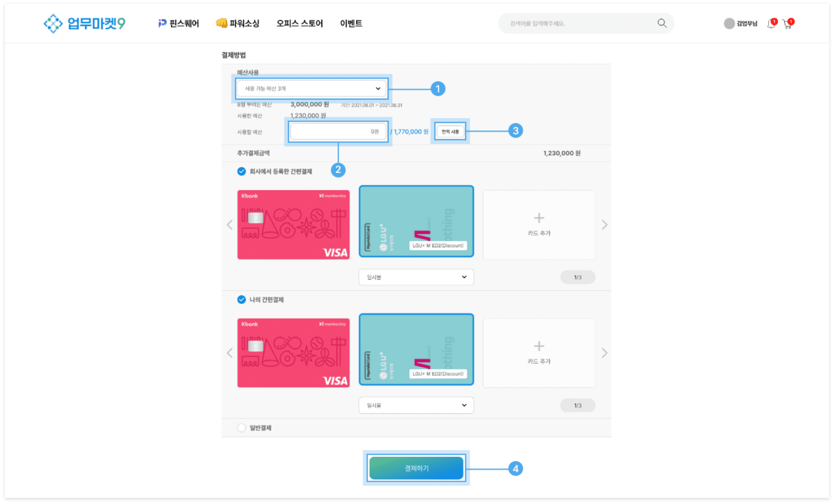Go to 오피스 스토어 menu

point(300,23)
